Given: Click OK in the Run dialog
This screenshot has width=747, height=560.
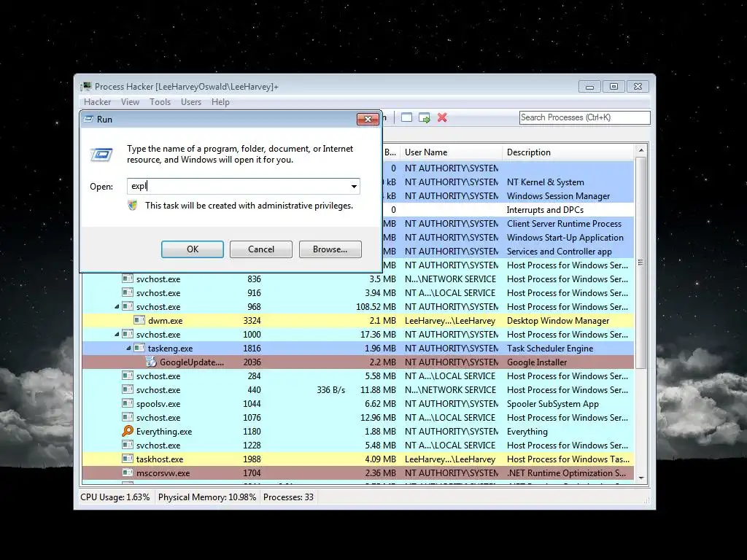Looking at the screenshot, I should coord(193,249).
